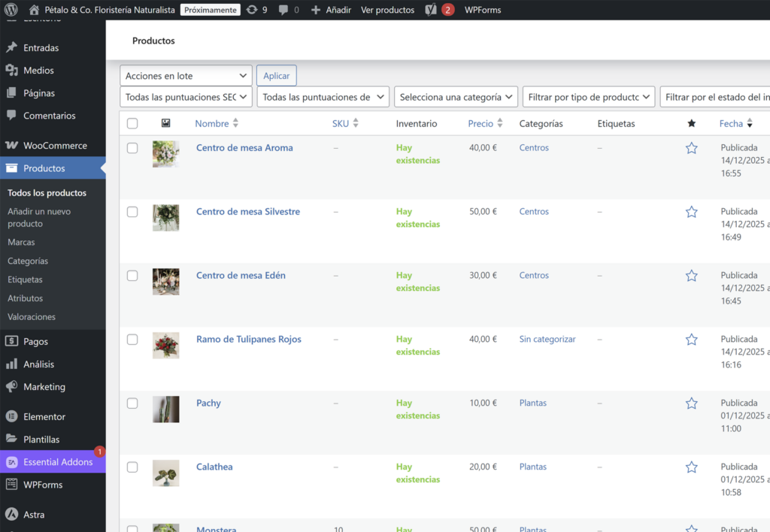Click the Comentarios bubble icon in sidebar
Image resolution: width=770 pixels, height=532 pixels.
(12, 115)
